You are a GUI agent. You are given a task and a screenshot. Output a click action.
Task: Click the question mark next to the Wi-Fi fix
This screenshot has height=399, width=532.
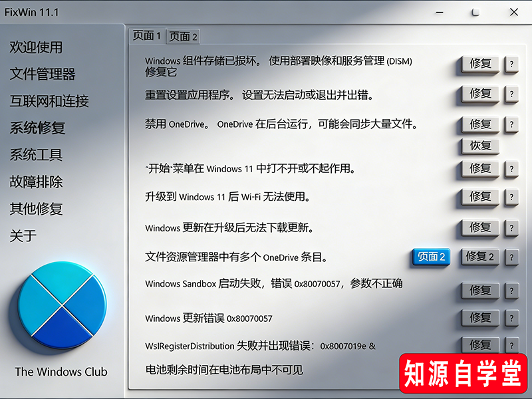511,196
